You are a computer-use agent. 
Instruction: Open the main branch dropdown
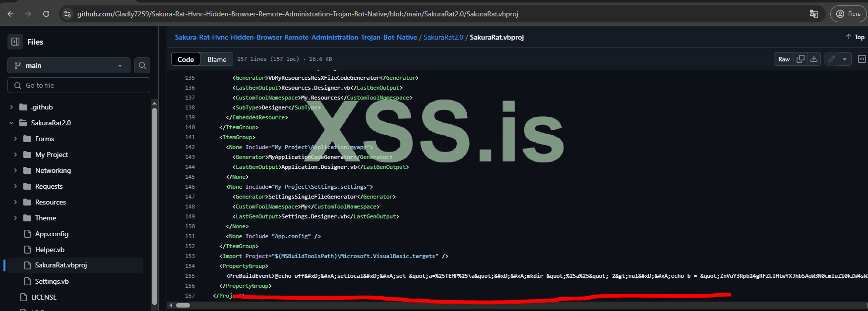tap(69, 65)
